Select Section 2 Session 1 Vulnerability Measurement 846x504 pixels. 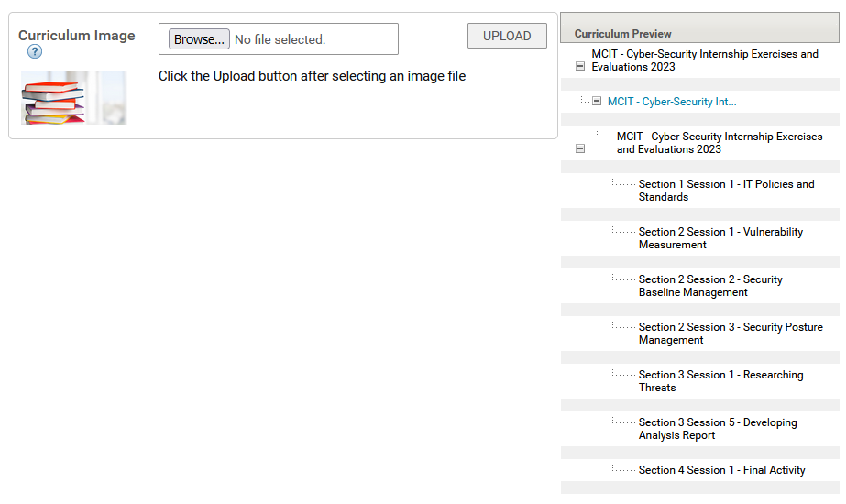tap(720, 238)
